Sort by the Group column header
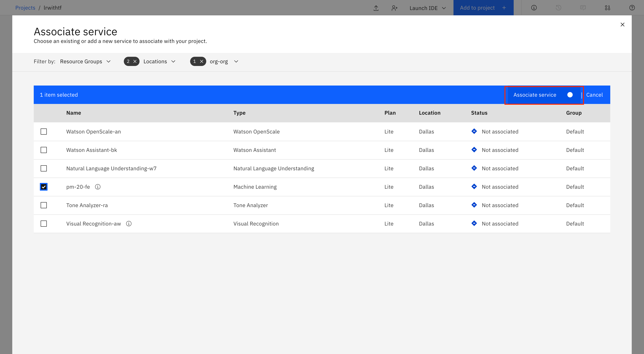 (574, 113)
